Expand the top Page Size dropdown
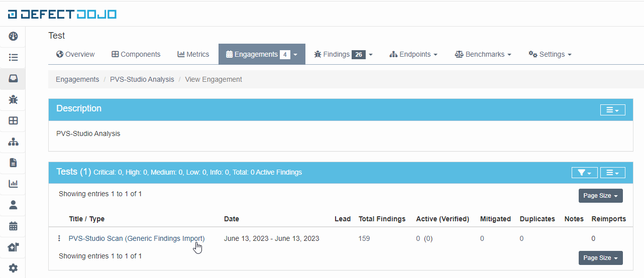Viewport: 644px width, 278px height. click(x=600, y=196)
